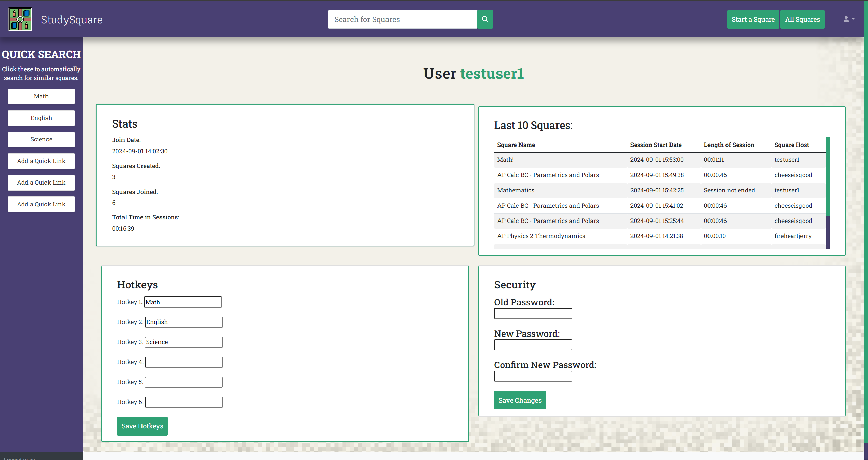Select the Math quick search link
Image resolution: width=868 pixels, height=460 pixels.
click(x=41, y=96)
